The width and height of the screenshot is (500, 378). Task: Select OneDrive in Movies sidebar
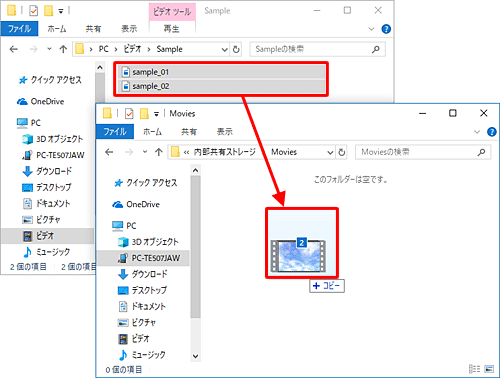(137, 204)
